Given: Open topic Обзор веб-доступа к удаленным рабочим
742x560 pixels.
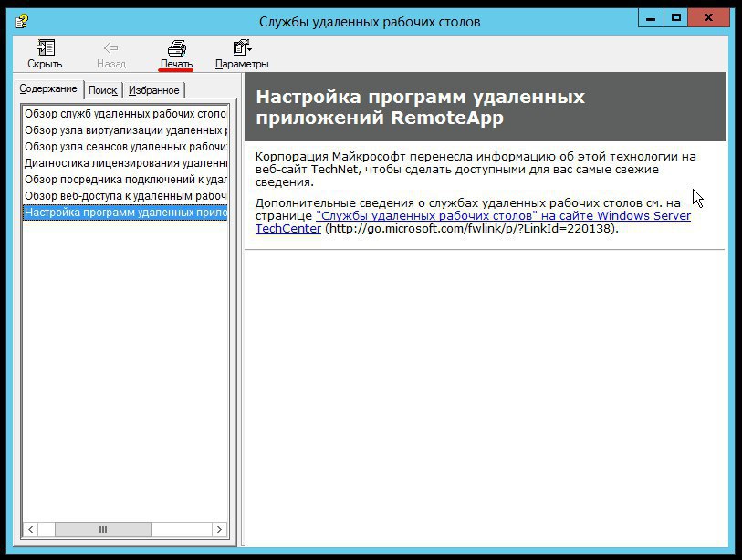Looking at the screenshot, I should pyautogui.click(x=125, y=196).
